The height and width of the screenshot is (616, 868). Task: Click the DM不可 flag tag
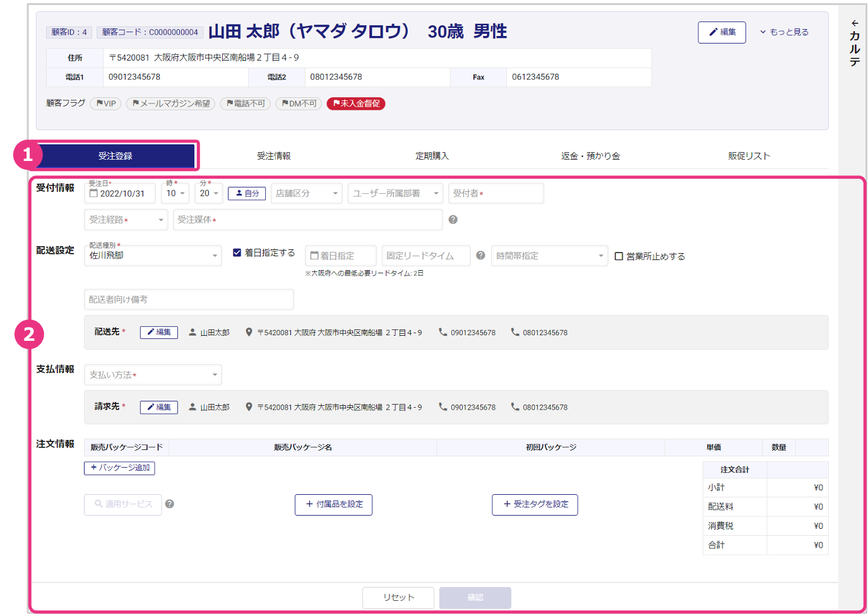[299, 104]
